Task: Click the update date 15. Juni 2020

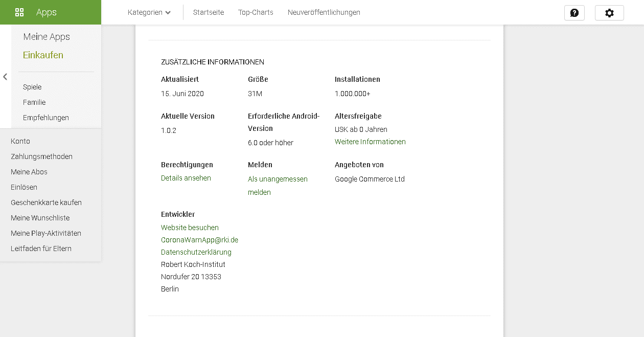Action: tap(182, 94)
